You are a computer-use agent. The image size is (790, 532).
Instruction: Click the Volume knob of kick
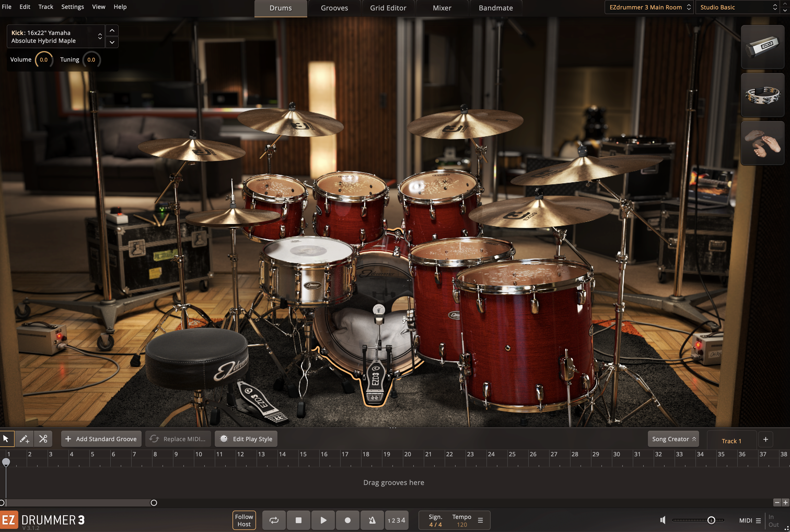(x=44, y=60)
